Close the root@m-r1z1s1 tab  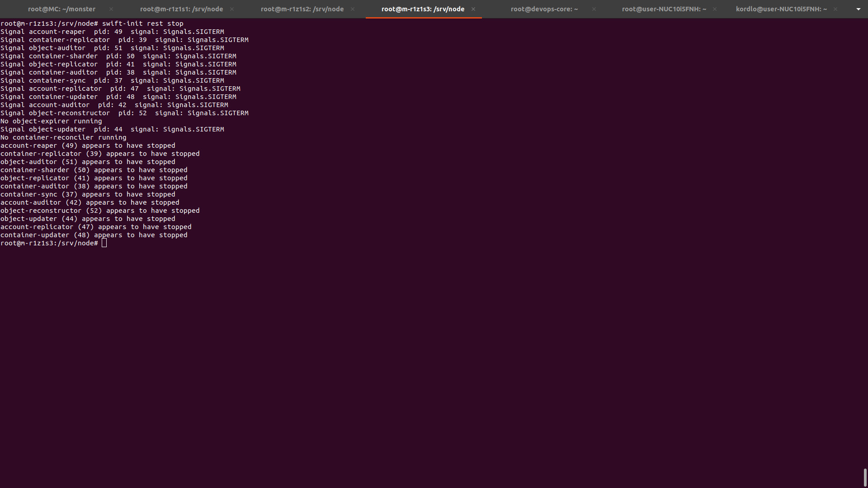tap(232, 9)
